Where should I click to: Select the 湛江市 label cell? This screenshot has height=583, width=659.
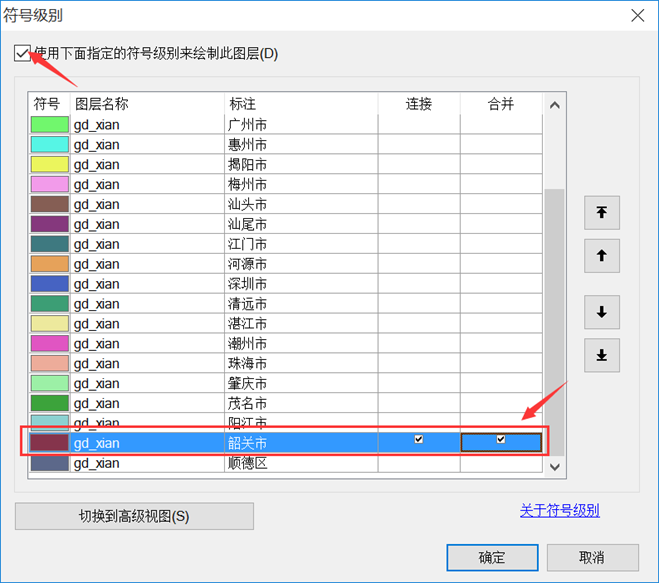(301, 323)
